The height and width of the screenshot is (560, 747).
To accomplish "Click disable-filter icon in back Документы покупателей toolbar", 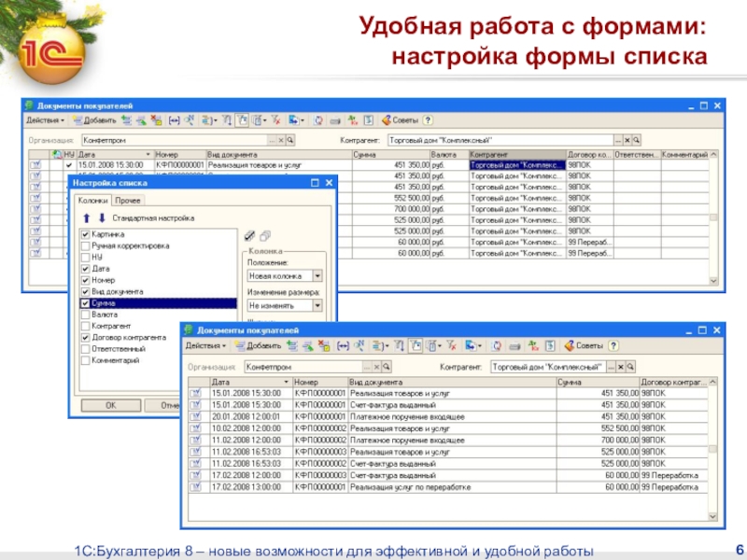I will 275,120.
